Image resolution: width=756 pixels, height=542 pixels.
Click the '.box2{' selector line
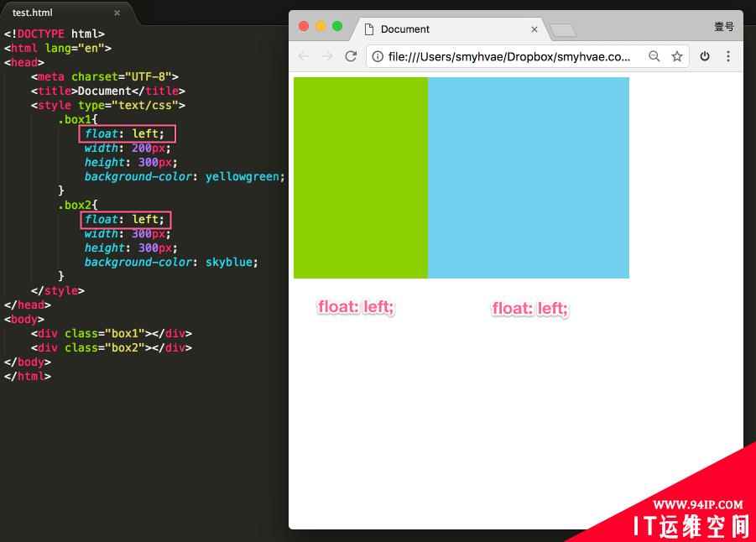78,205
